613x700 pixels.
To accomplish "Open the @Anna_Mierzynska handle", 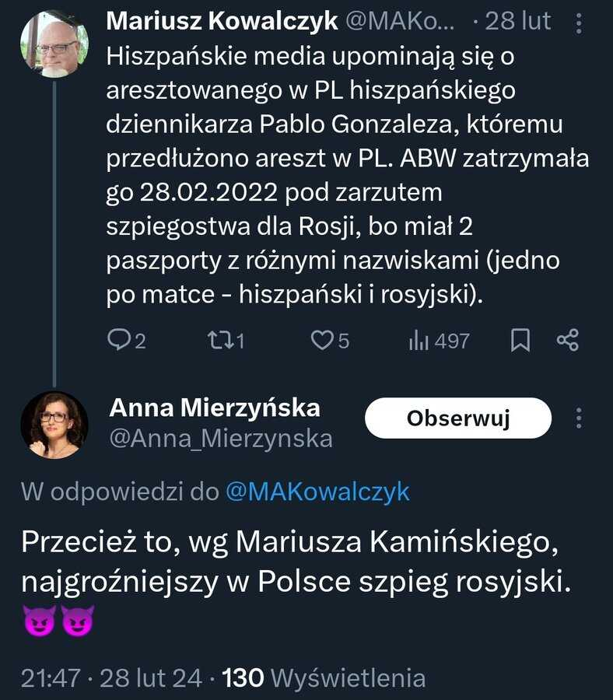I will pos(221,439).
